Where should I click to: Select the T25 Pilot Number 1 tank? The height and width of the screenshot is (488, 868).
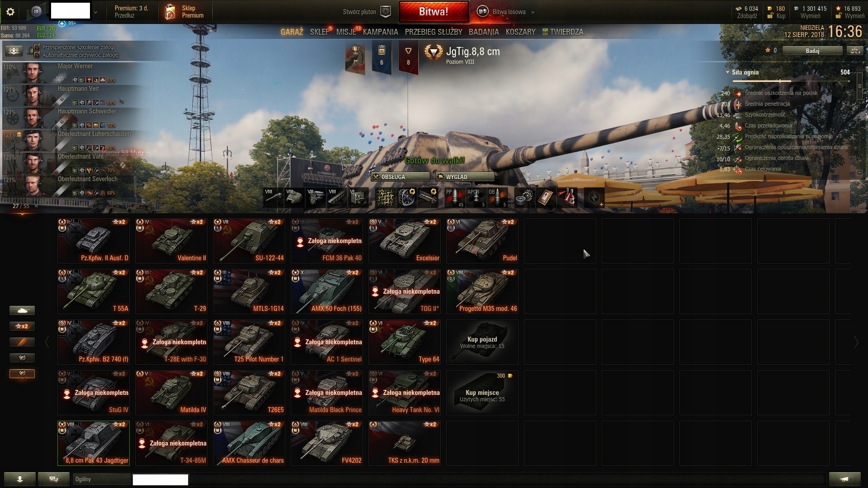pyautogui.click(x=249, y=342)
